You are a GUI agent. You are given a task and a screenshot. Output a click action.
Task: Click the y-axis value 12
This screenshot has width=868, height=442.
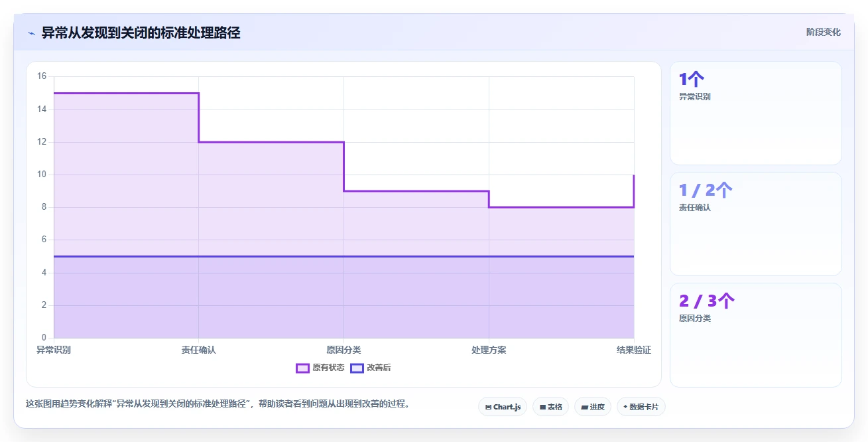tap(42, 142)
